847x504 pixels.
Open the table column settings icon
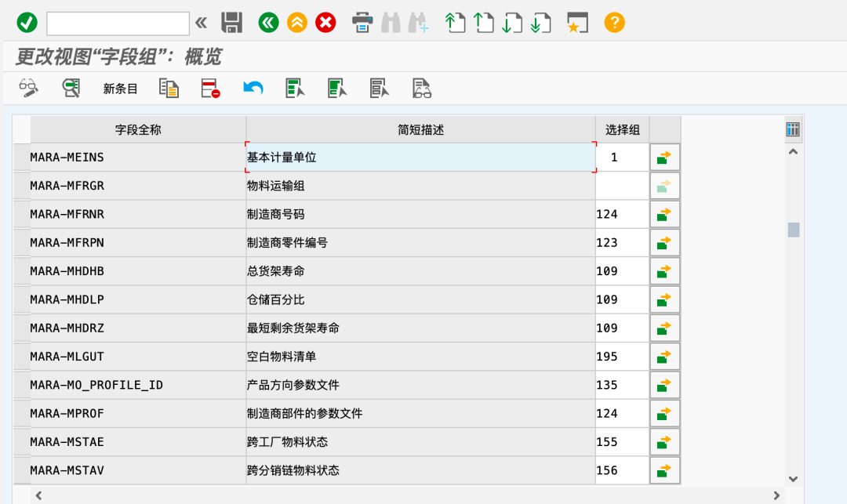(x=793, y=129)
